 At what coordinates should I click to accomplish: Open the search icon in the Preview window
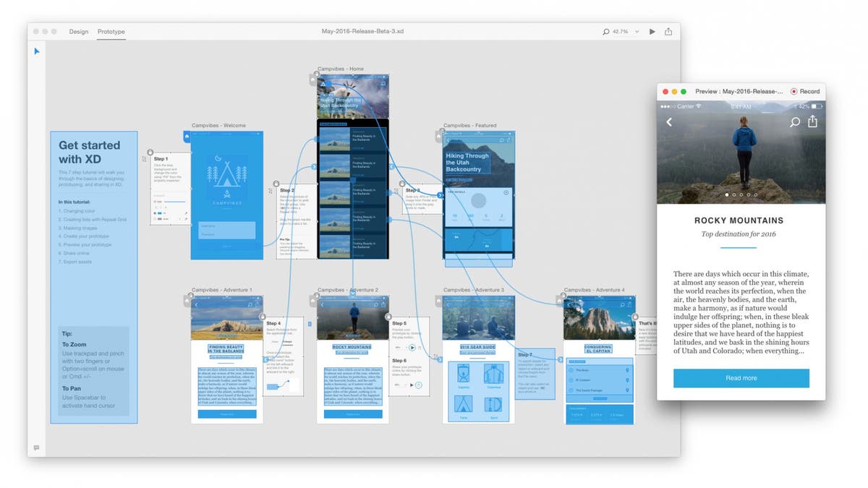(x=793, y=121)
